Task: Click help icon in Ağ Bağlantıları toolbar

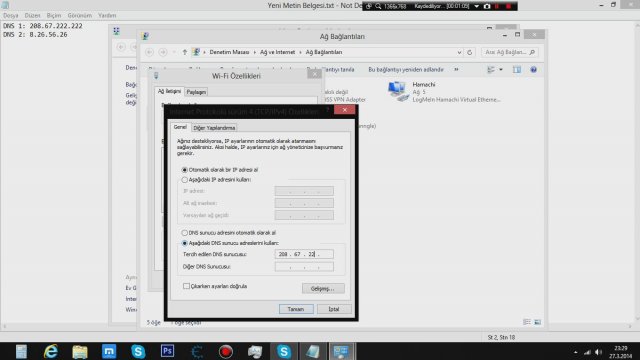Action: (x=533, y=70)
